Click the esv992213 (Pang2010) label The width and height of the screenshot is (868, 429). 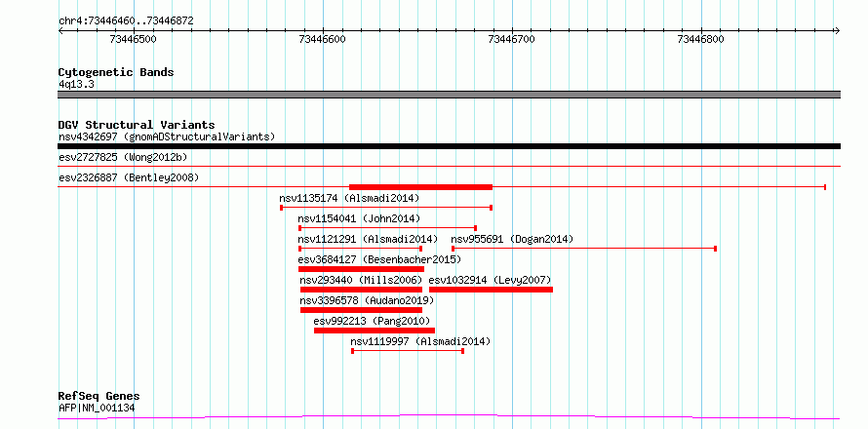point(372,321)
